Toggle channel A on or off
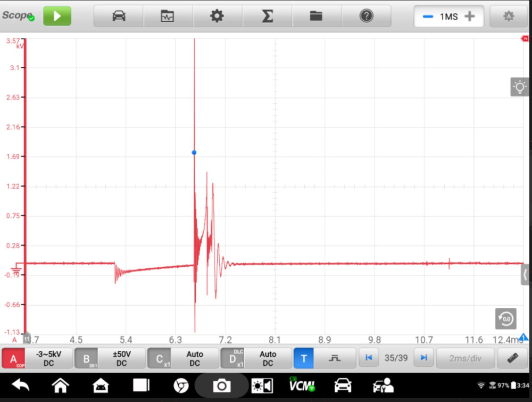Viewport: 532px width, 402px height. pyautogui.click(x=13, y=358)
